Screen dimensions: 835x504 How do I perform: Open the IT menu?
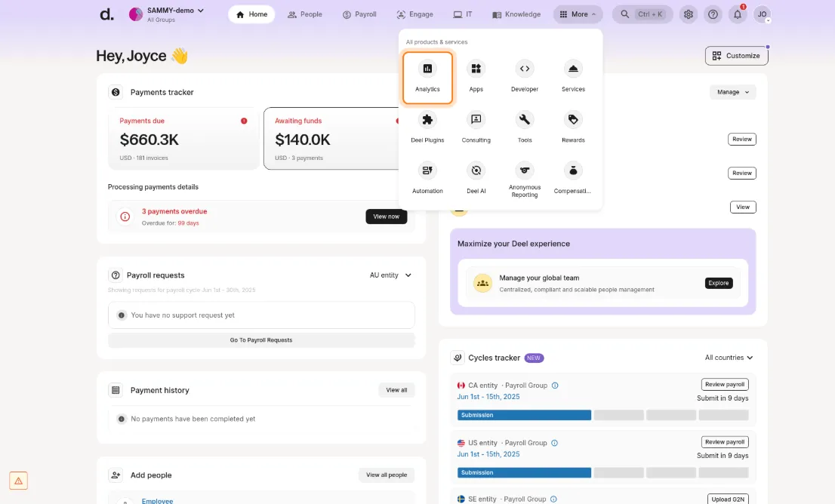coord(462,14)
